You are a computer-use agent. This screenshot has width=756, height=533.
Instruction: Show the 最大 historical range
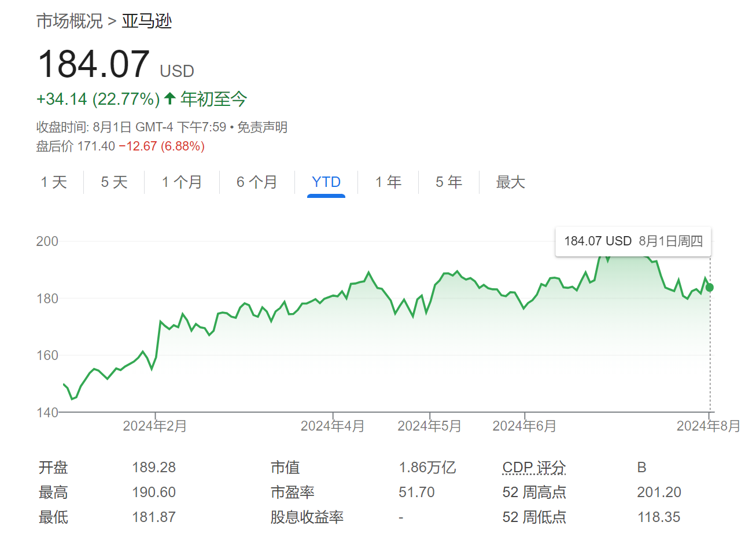510,182
